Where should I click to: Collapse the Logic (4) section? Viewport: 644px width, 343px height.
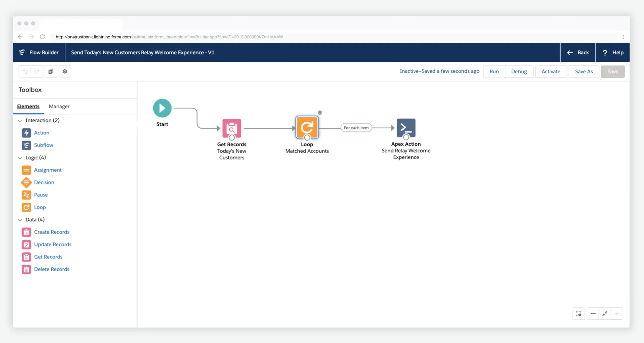(x=20, y=158)
